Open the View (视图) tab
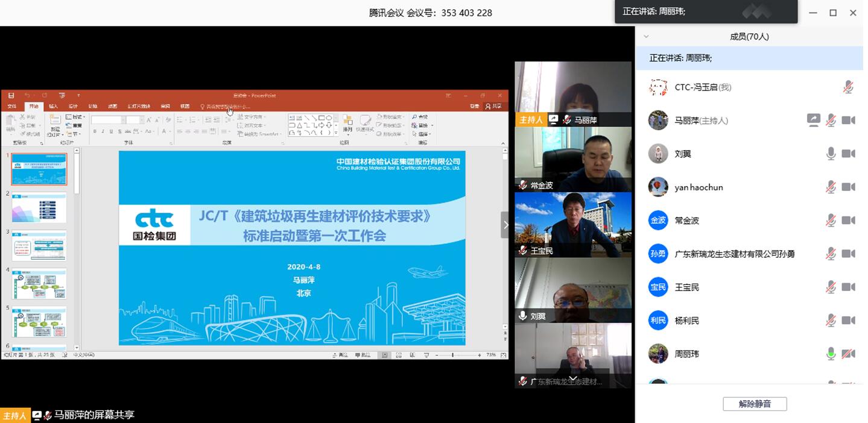The height and width of the screenshot is (423, 868). pyautogui.click(x=185, y=107)
